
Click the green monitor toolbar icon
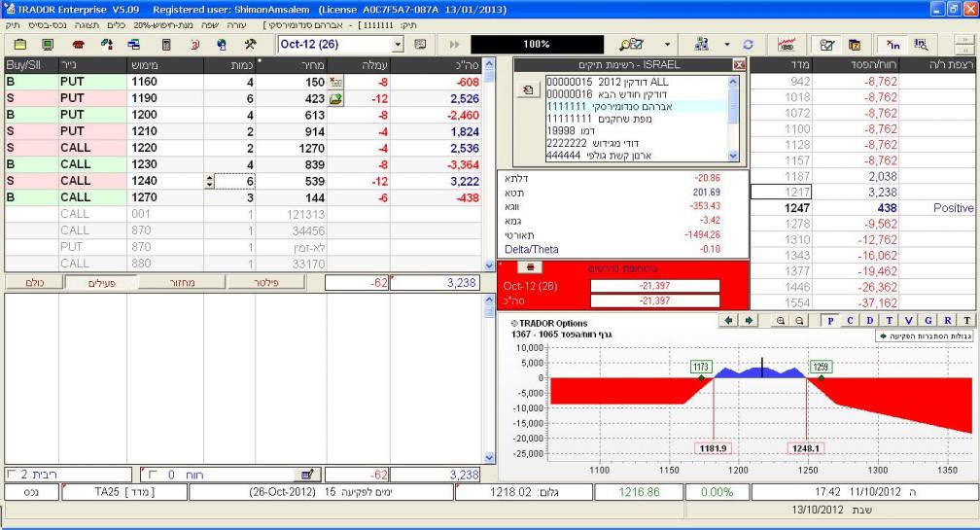48,45
